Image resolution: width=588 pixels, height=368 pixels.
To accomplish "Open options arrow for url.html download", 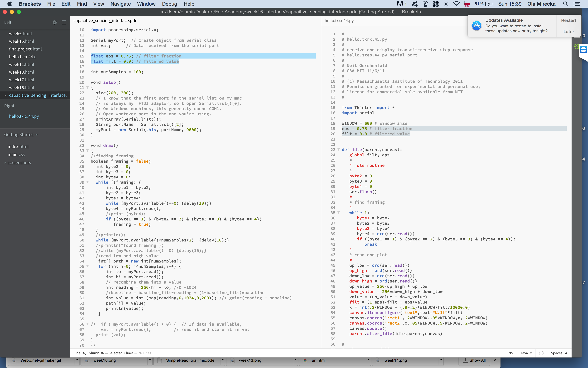I will tap(368, 360).
